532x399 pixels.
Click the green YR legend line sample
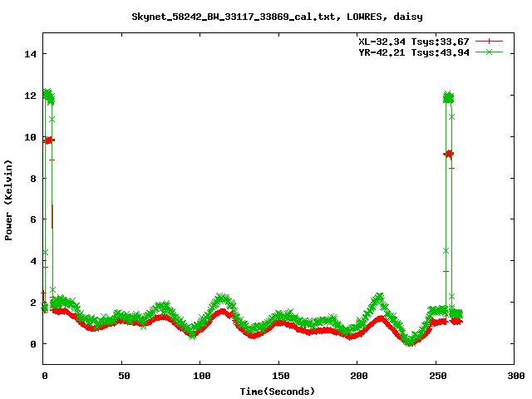(489, 52)
